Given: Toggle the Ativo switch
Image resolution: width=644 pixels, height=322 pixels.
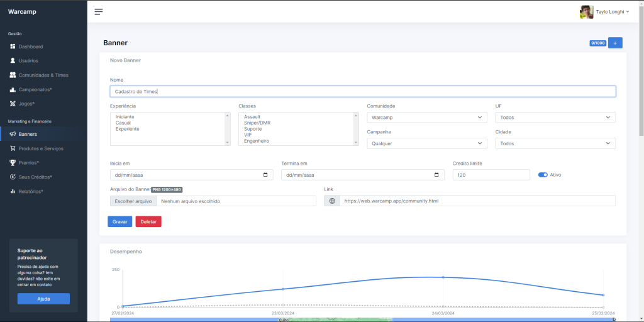Looking at the screenshot, I should [543, 175].
